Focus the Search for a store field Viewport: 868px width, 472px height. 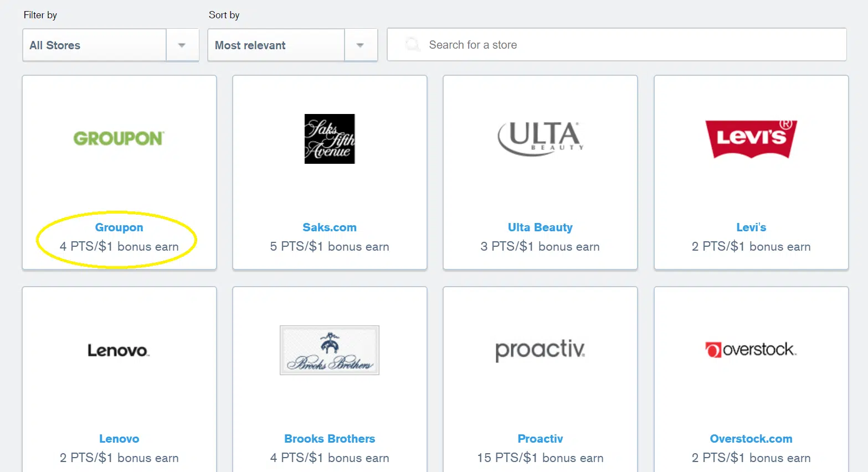[617, 44]
